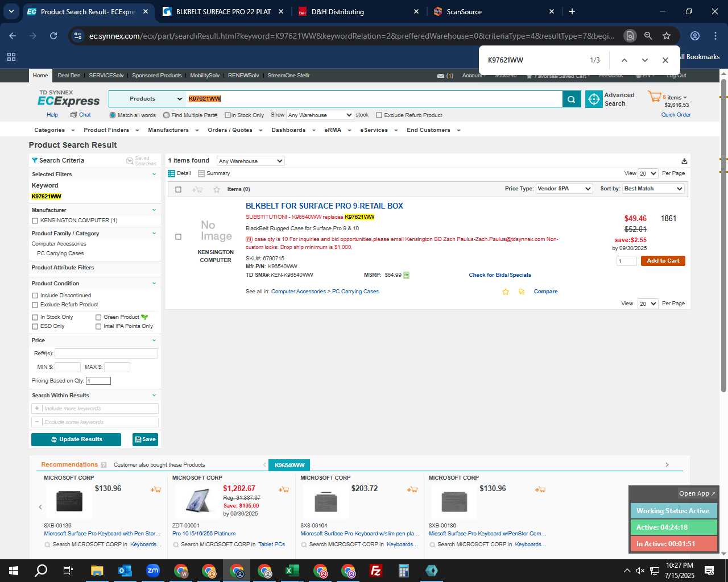The width and height of the screenshot is (728, 582).
Task: Collapse the Price filter section
Action: point(154,340)
